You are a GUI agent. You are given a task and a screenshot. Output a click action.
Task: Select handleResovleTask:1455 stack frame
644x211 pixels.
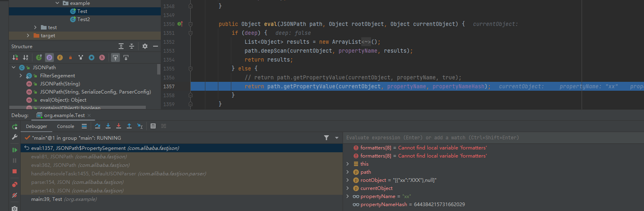[x=182, y=174]
